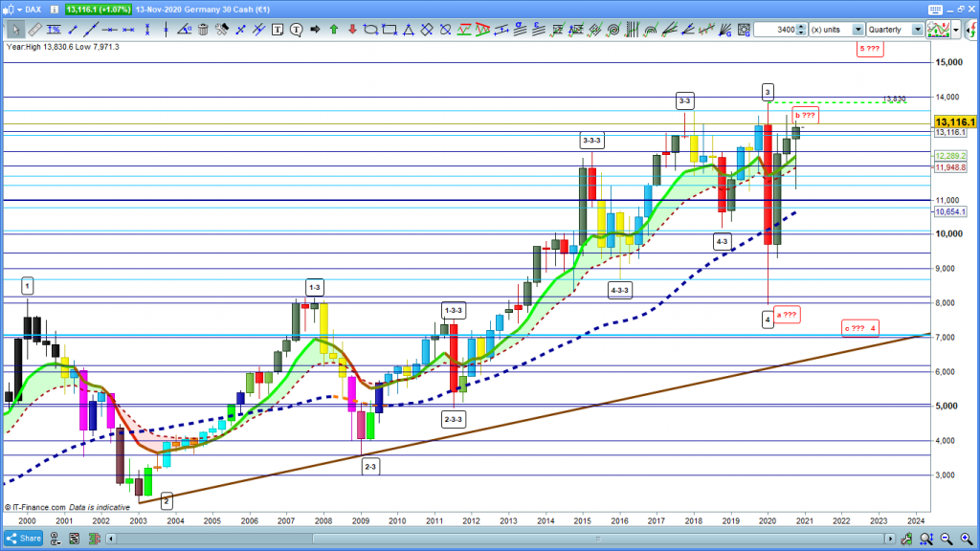Screen dimensions: 980x551
Task: Select the ruler measurement tool
Action: (34, 30)
